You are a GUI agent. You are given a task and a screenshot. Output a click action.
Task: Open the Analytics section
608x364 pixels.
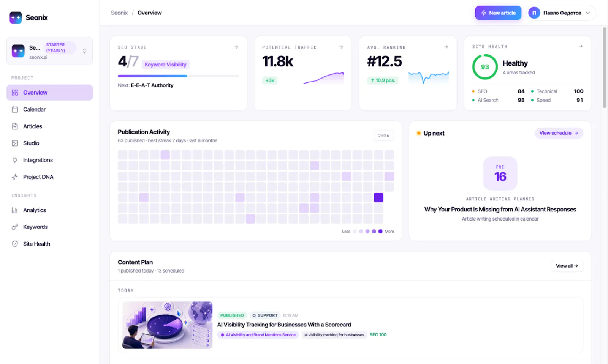(x=50, y=210)
